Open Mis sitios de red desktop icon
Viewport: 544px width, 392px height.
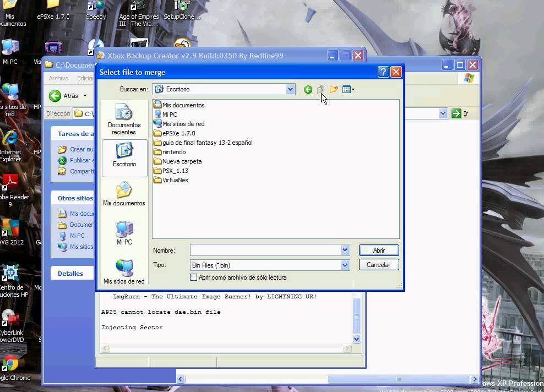[x=11, y=101]
